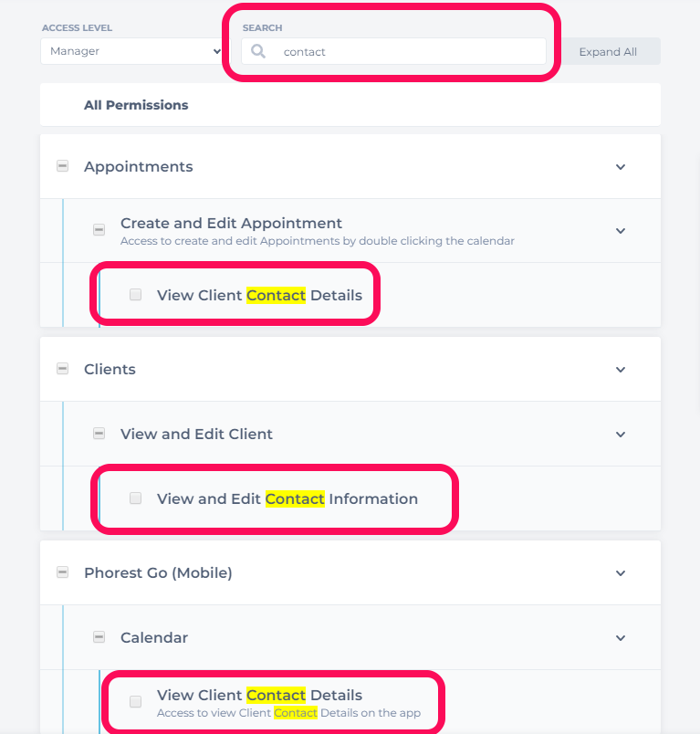700x734 pixels.
Task: Tick View Client Contact Details under Calendar
Action: click(x=136, y=702)
